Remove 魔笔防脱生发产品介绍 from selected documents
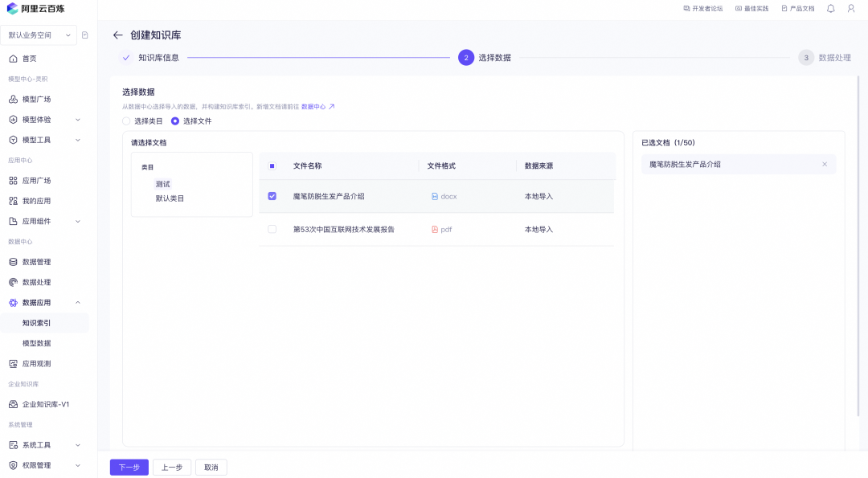 pos(825,164)
